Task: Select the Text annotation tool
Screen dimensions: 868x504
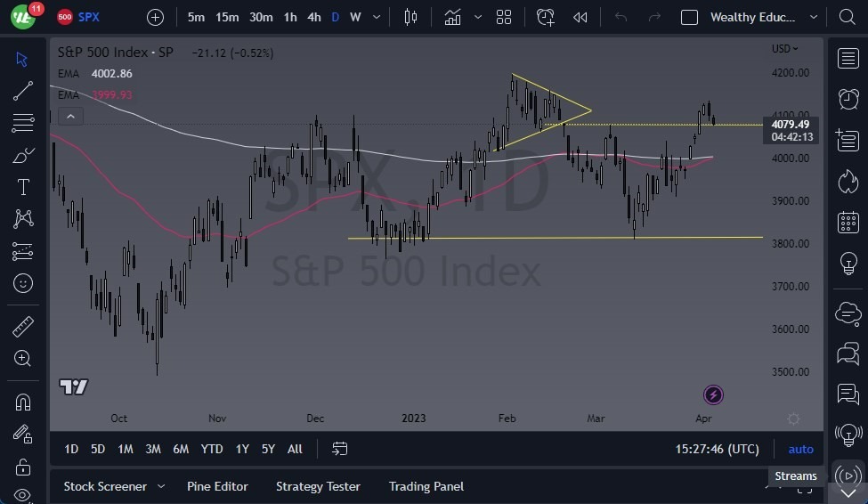Action: tap(22, 187)
